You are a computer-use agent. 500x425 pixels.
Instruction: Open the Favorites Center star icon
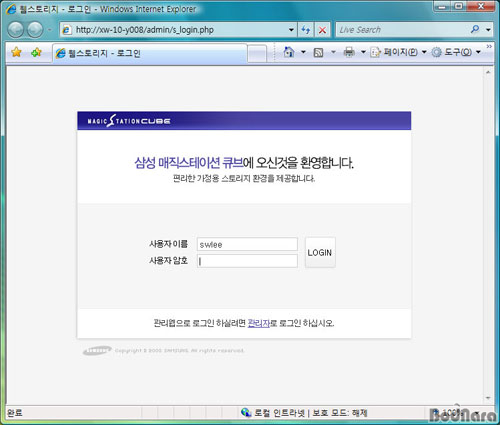pos(16,52)
